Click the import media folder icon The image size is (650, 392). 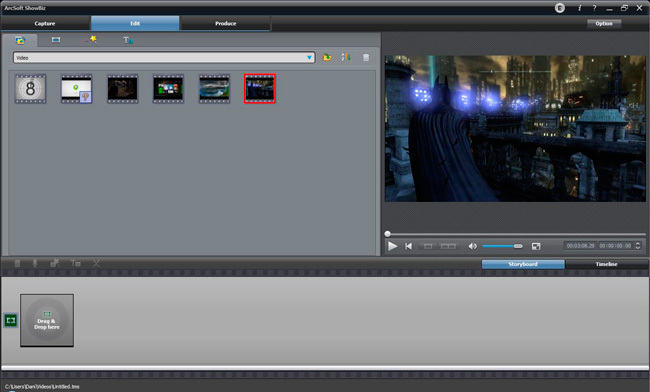click(x=327, y=57)
